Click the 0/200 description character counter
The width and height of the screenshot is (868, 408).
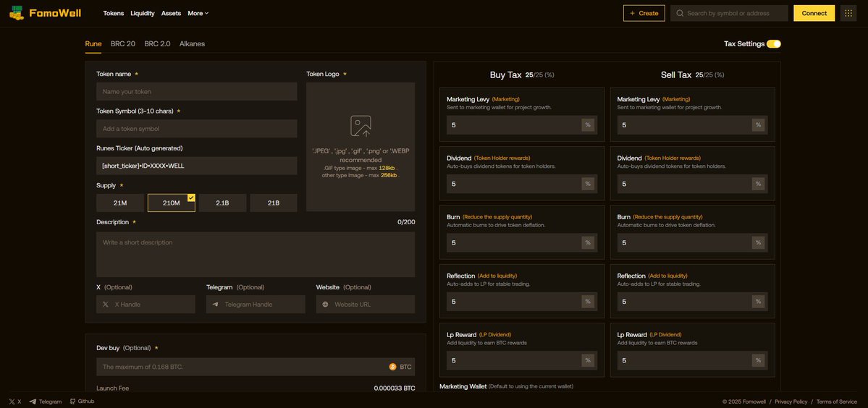click(x=406, y=222)
